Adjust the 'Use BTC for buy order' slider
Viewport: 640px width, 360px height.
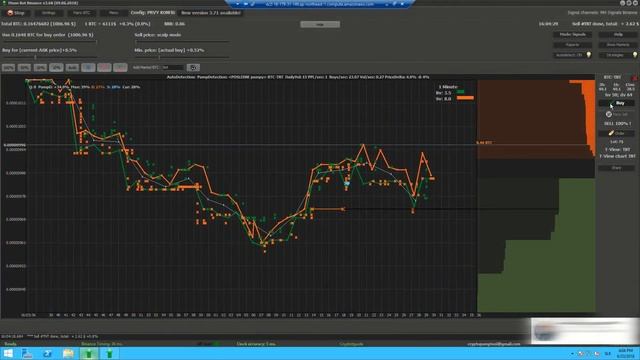[x=49, y=41]
